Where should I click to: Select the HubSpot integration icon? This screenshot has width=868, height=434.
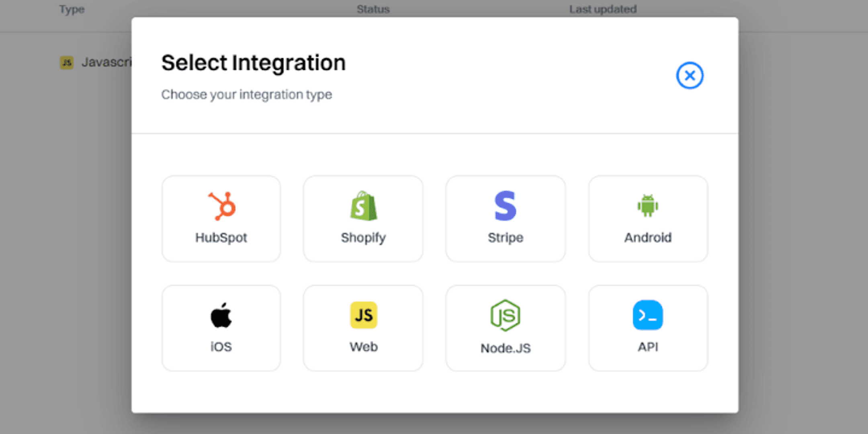click(221, 206)
